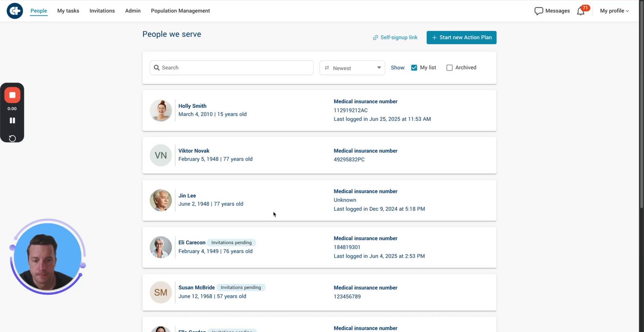The width and height of the screenshot is (644, 332).
Task: Stop the screen recording
Action: pos(12,95)
